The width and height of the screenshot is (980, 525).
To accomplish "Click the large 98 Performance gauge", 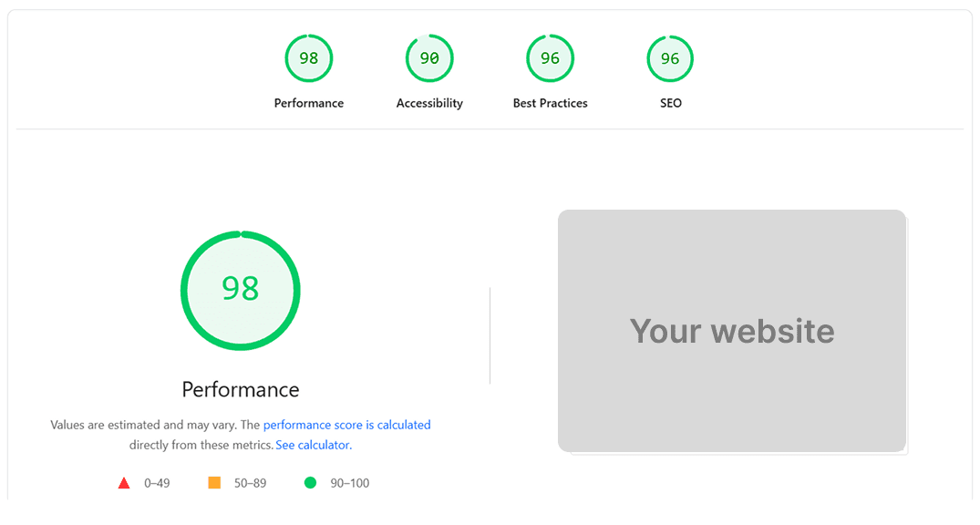I will pyautogui.click(x=241, y=291).
